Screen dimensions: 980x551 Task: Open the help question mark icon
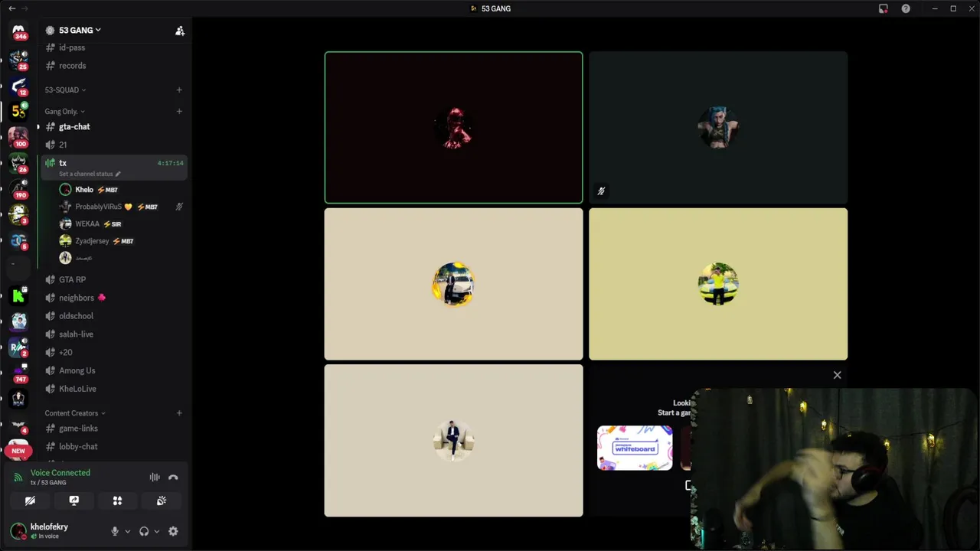906,8
